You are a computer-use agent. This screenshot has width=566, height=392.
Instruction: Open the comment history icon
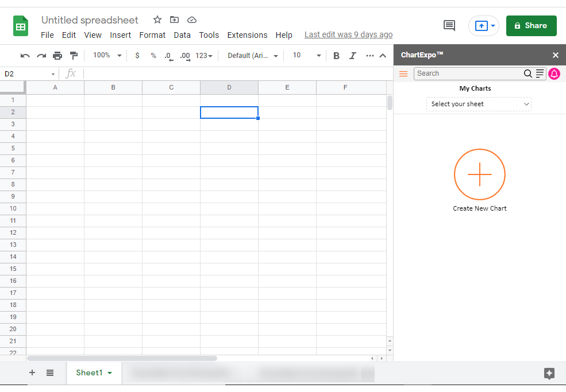click(449, 26)
